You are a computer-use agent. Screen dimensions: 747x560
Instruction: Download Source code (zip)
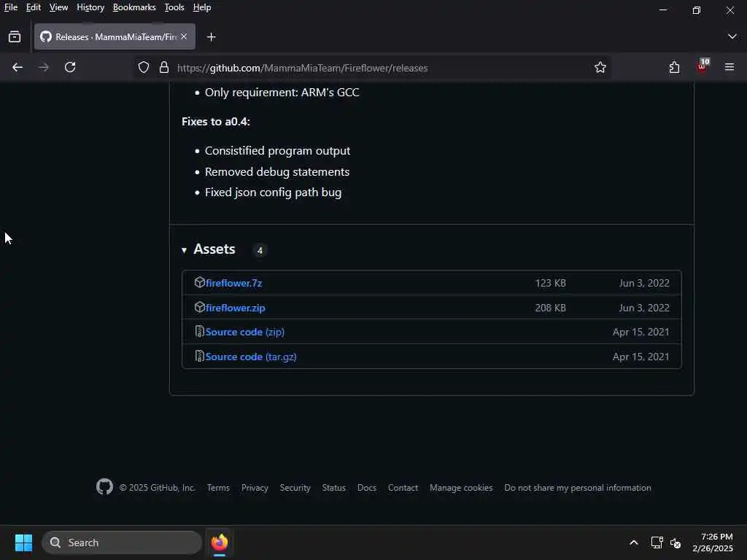(245, 332)
